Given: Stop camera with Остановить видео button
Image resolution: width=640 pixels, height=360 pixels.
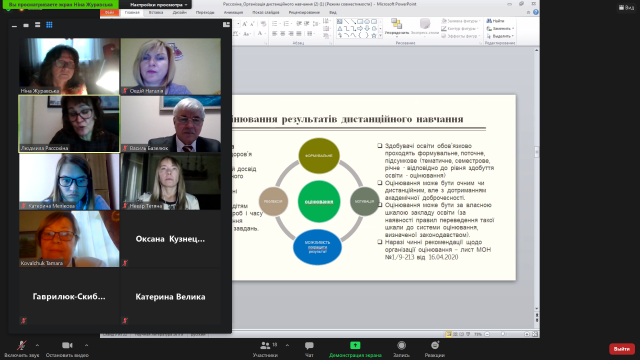Looking at the screenshot, I should (67, 349).
